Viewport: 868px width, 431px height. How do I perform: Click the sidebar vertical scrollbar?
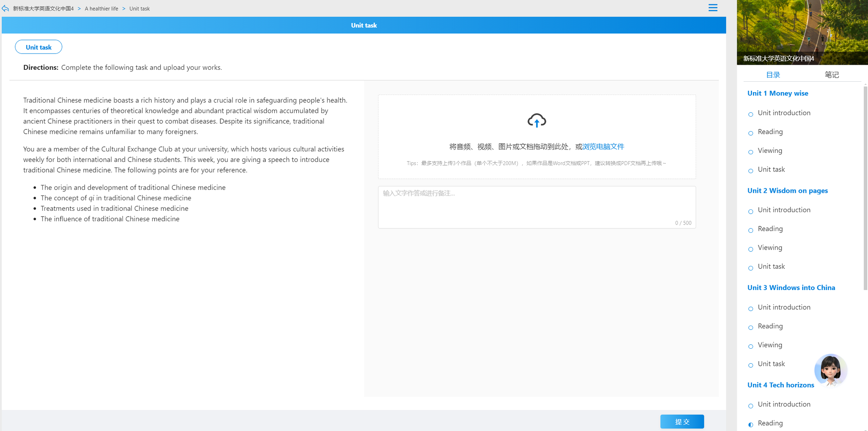[865, 188]
